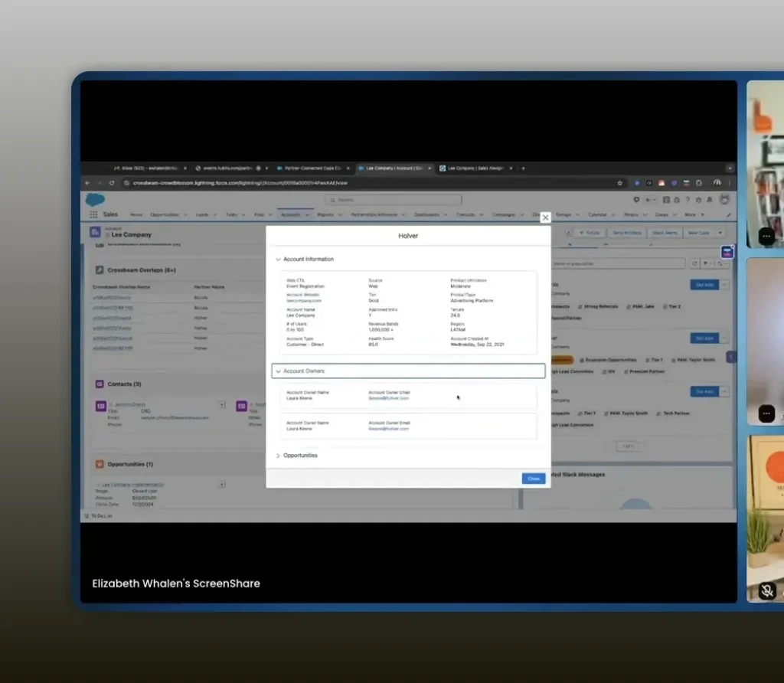Screen dimensions: 784x683
Task: Click the blue Close button in the Holver dialog
Action: (x=534, y=479)
